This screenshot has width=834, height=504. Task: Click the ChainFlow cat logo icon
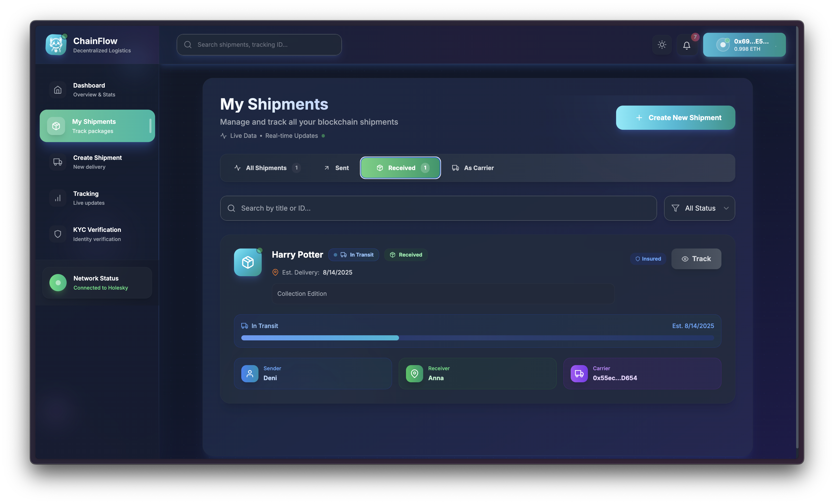tap(56, 45)
